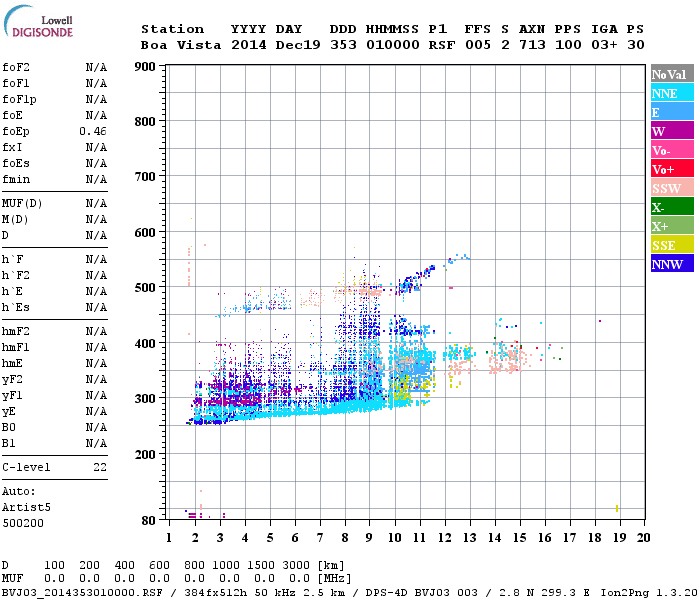Image resolution: width=700 pixels, height=600 pixels.
Task: Click the foEs parameter label
Action: click(16, 163)
